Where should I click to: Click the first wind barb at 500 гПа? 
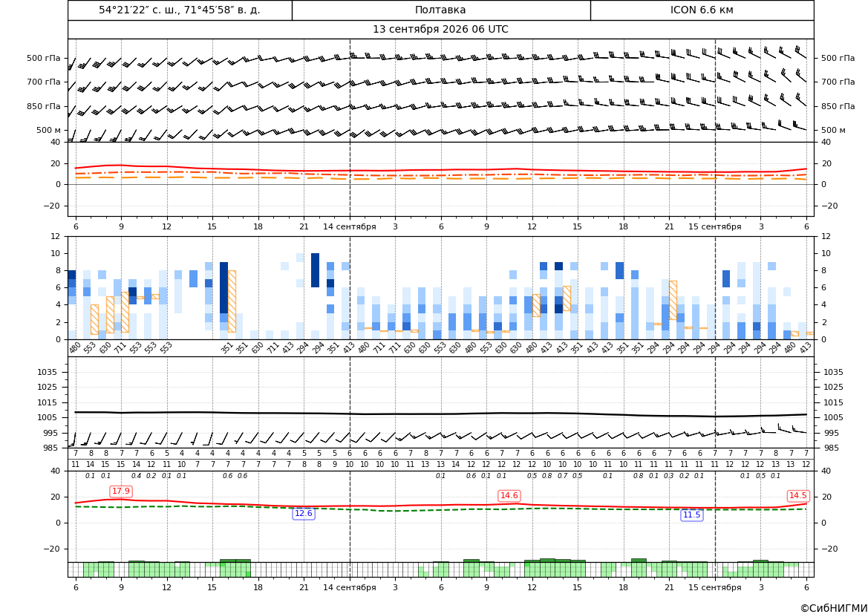(73, 64)
